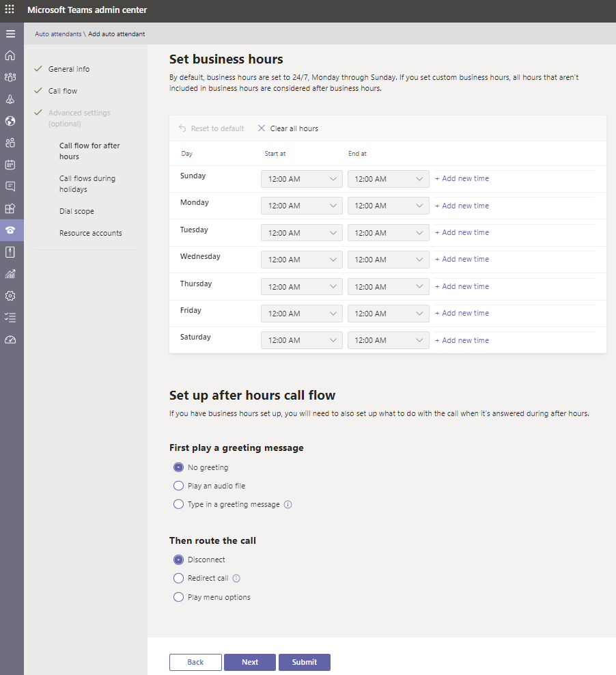Click the Submit button
Viewport: 616px width, 675px height.
pos(304,662)
